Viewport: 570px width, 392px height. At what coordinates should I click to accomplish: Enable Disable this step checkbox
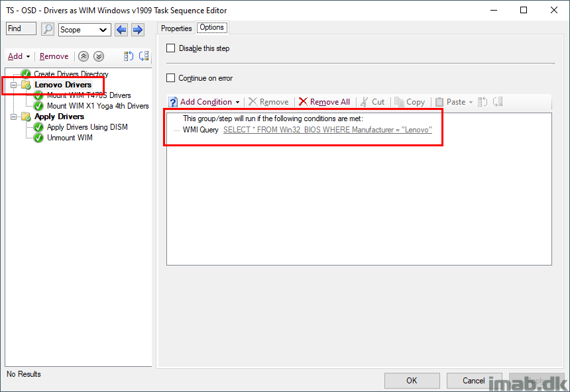pyautogui.click(x=170, y=48)
